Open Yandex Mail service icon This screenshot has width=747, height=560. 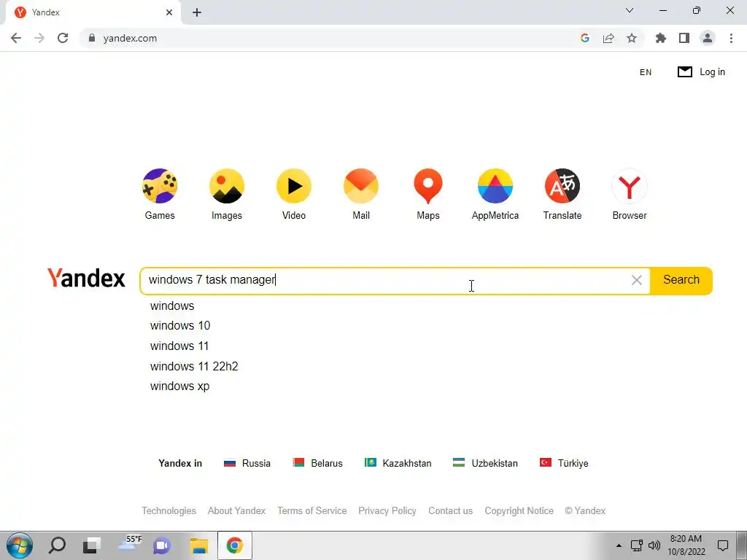[x=361, y=186]
